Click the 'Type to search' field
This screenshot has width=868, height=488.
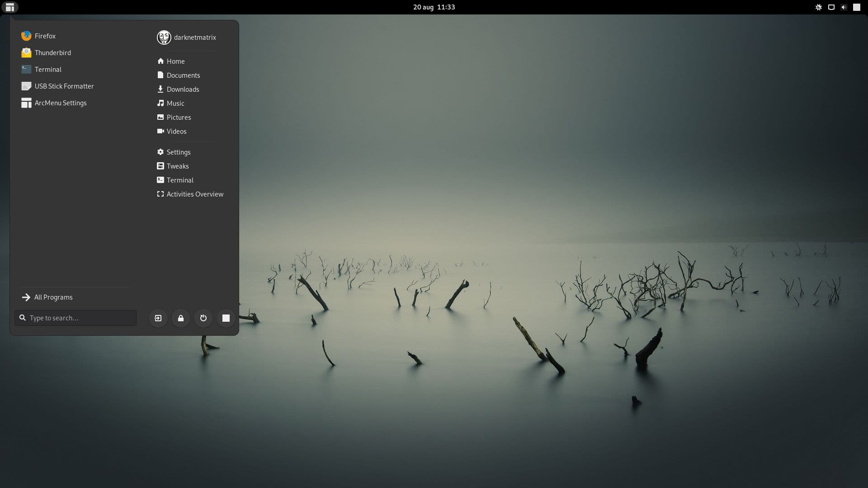click(x=75, y=318)
